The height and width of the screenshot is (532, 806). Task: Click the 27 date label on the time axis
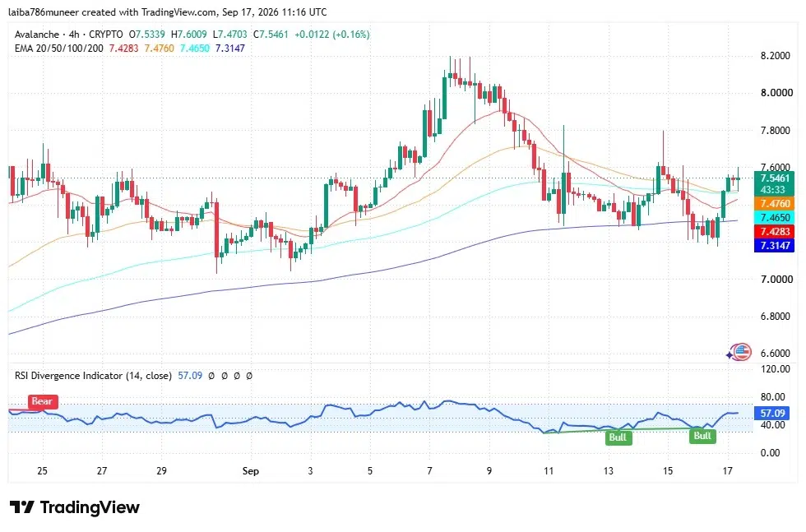(x=102, y=471)
